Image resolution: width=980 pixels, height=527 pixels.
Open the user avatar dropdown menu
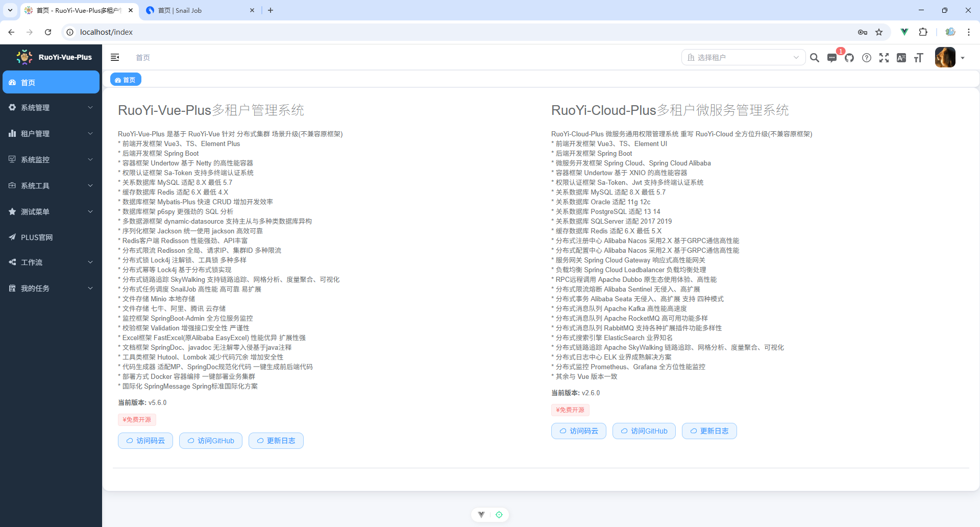click(949, 58)
